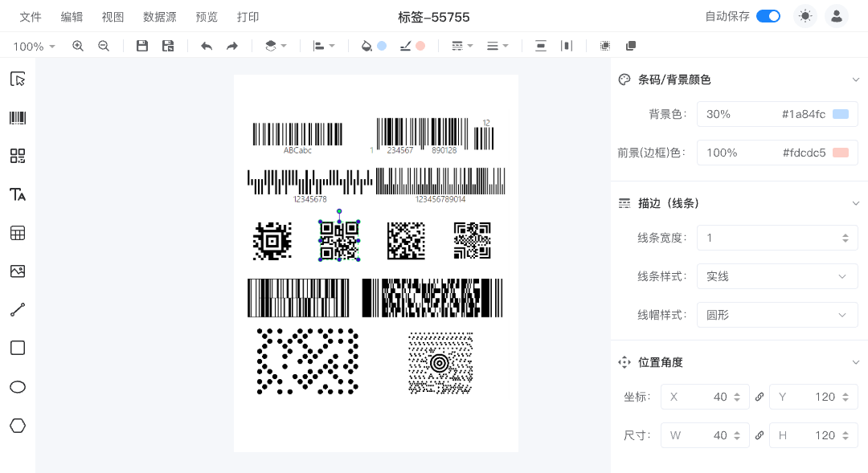Open the 文件 menu
The image size is (868, 473).
(31, 17)
